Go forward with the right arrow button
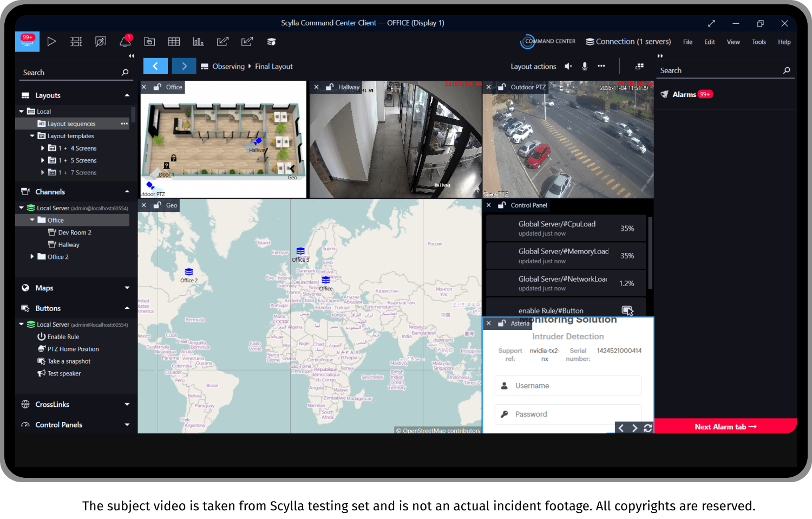This screenshot has height=519, width=812. [x=184, y=66]
